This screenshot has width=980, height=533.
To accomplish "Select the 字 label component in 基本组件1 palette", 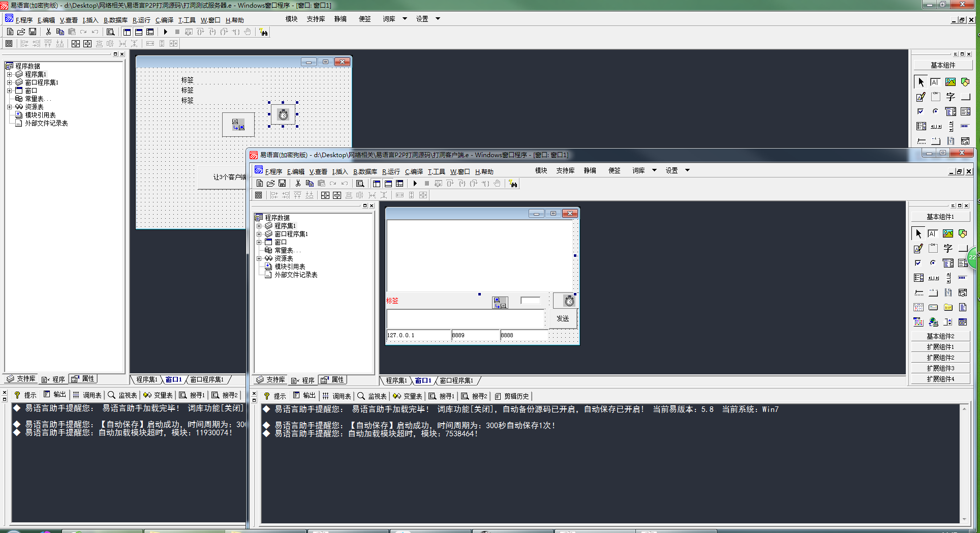I will (x=948, y=248).
